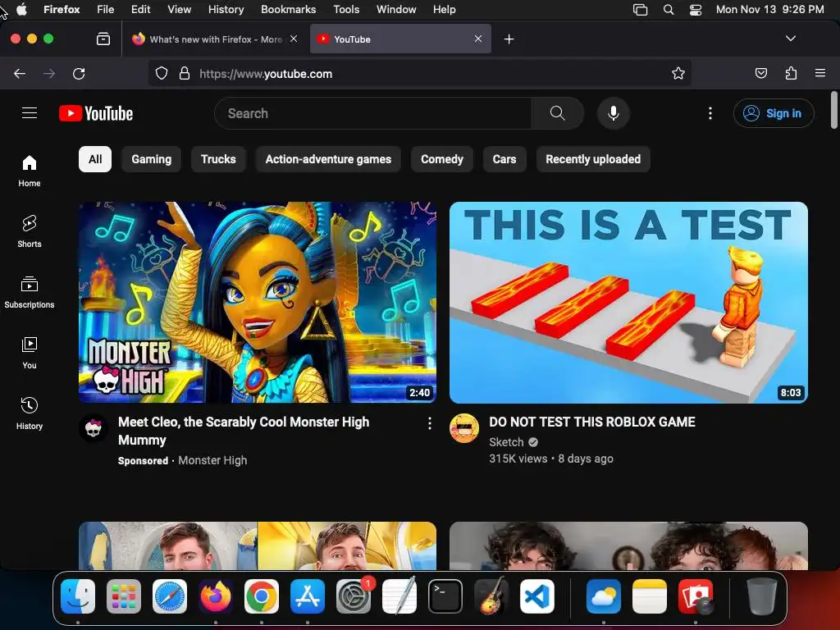Open Save to Pocket button
Image resolution: width=840 pixels, height=630 pixels.
[760, 73]
